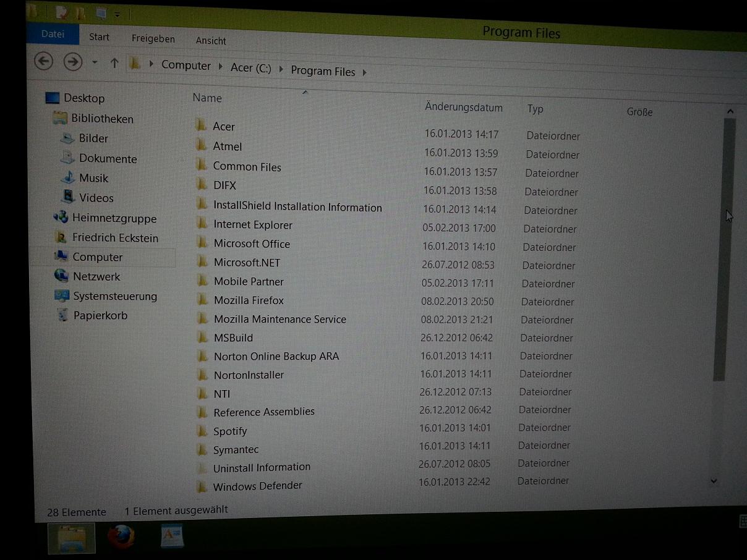Expand arrow after Program Files breadcrumb

(364, 72)
